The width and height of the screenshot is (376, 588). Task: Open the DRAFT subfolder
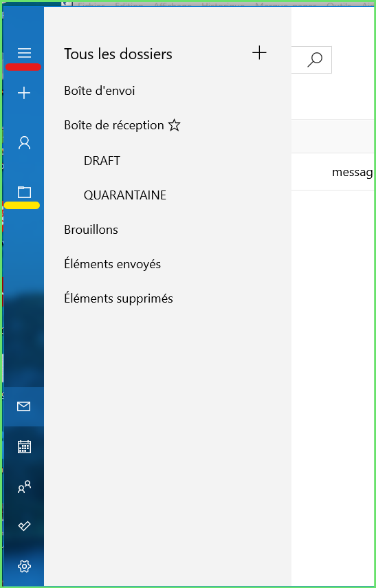pos(102,160)
